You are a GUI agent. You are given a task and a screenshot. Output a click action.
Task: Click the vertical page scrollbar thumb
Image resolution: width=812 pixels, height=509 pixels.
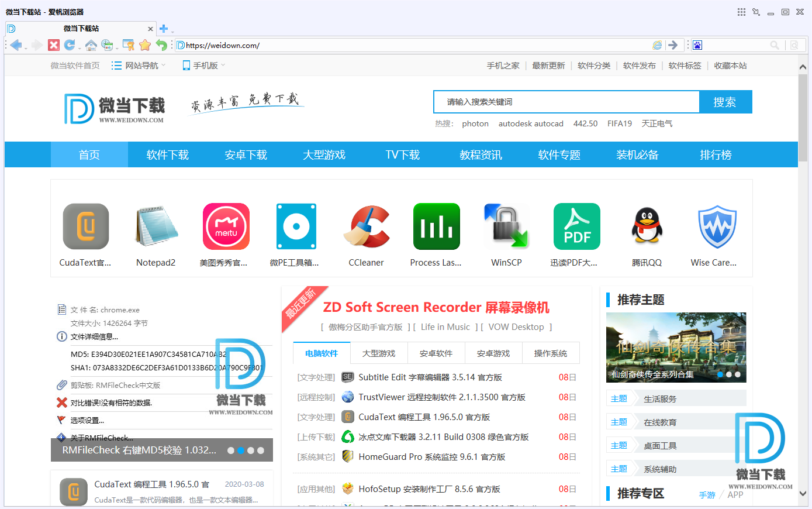click(803, 111)
